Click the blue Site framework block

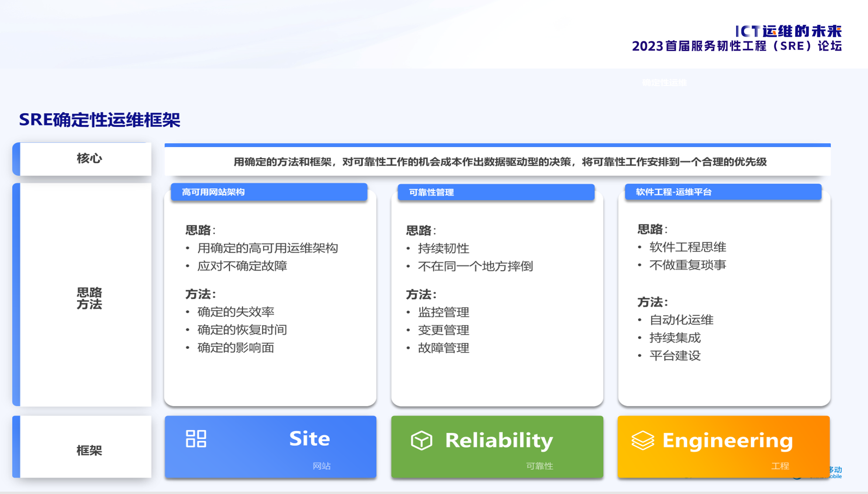coord(270,447)
